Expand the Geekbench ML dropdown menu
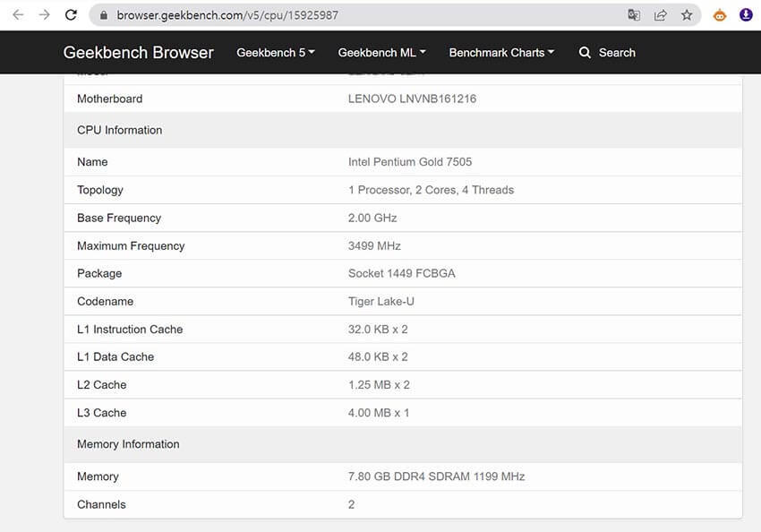This screenshot has height=532, width=761. coord(382,53)
